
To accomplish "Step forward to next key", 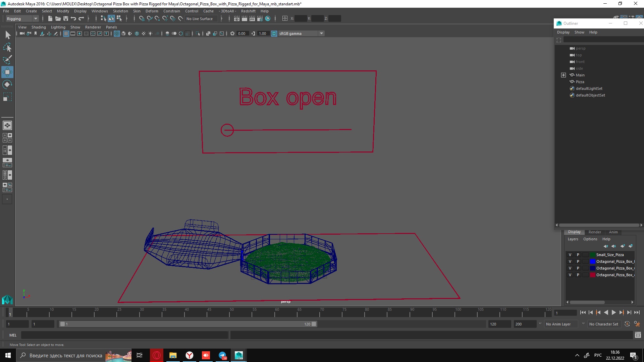I will click(621, 312).
